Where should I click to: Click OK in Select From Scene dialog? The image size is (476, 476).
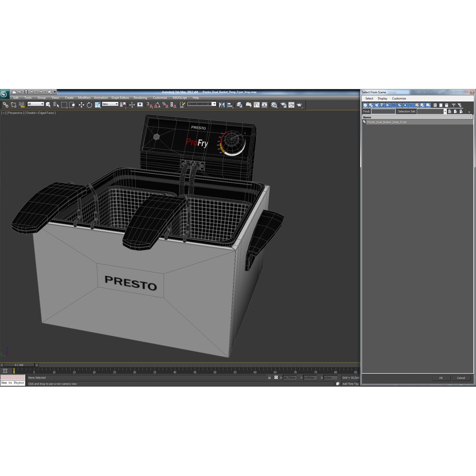point(441,378)
